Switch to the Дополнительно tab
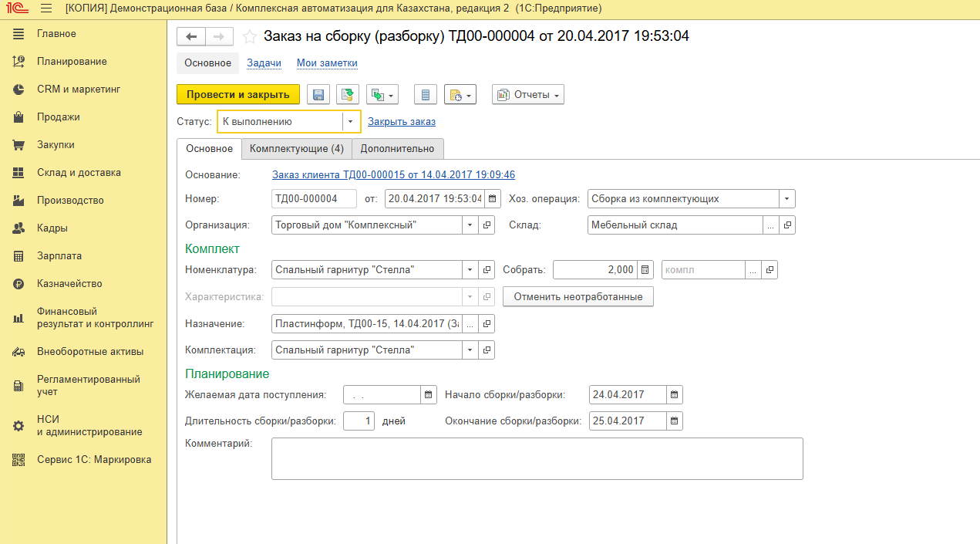The height and width of the screenshot is (544, 980). click(x=397, y=149)
